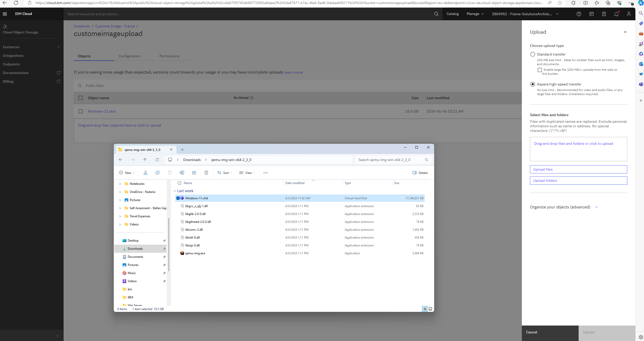The height and width of the screenshot is (341, 644).
Task: Switch to the Permissions tab
Action: [x=169, y=56]
